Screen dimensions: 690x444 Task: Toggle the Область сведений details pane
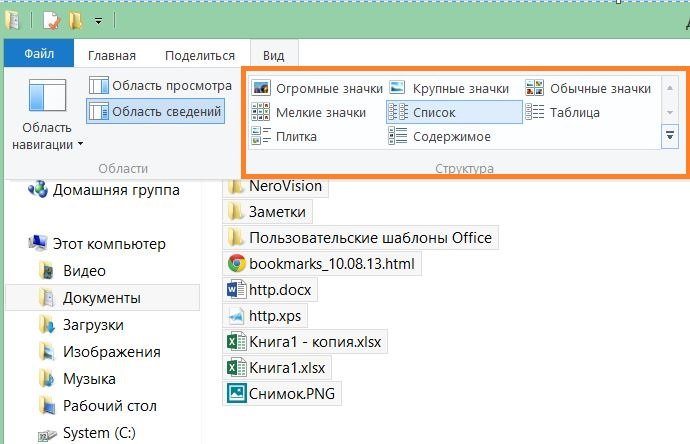click(x=155, y=111)
